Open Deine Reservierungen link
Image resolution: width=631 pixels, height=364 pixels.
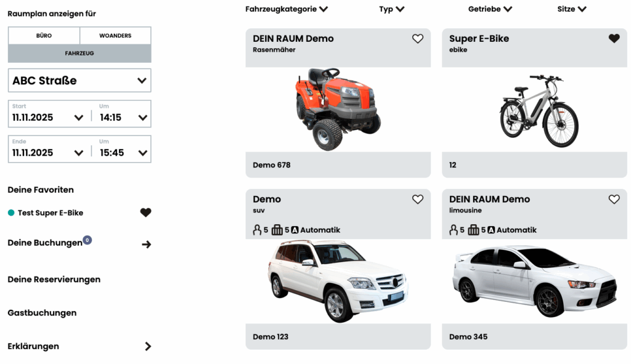[54, 280]
